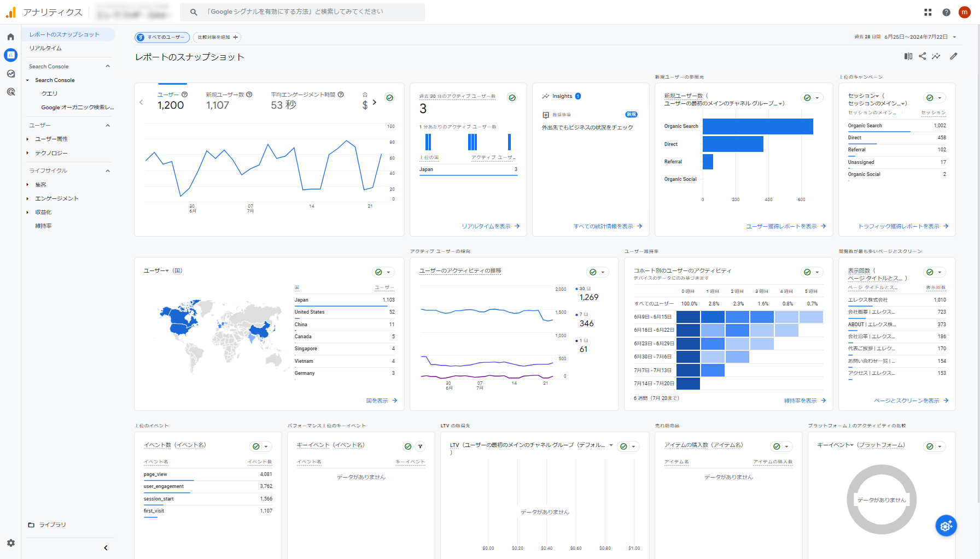Click the add comparison button
The width and height of the screenshot is (980, 559).
coord(217,37)
